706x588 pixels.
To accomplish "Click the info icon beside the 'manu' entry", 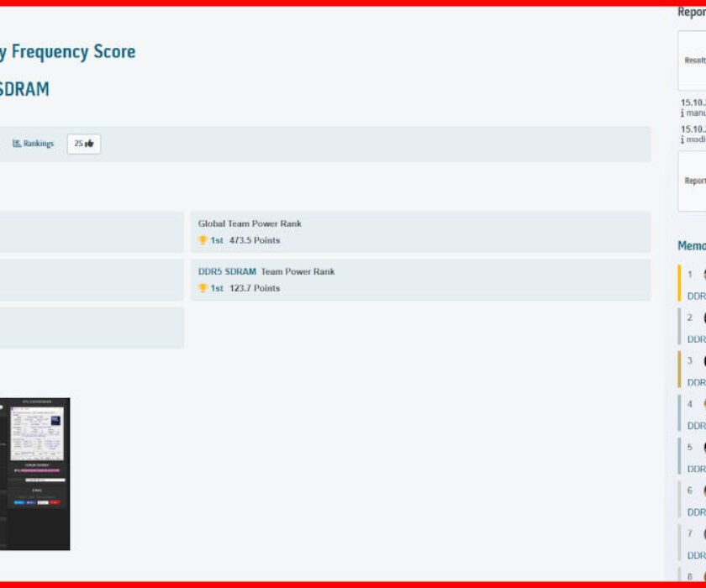I will click(x=683, y=113).
